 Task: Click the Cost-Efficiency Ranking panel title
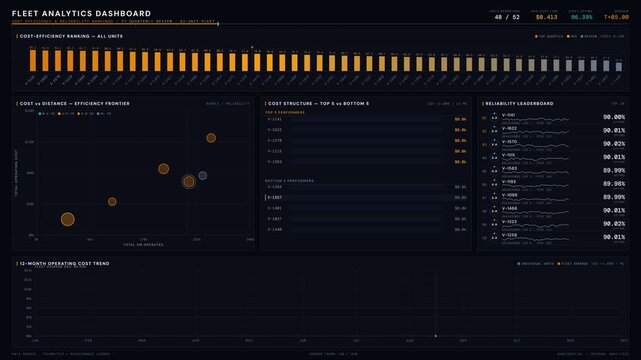(x=71, y=36)
